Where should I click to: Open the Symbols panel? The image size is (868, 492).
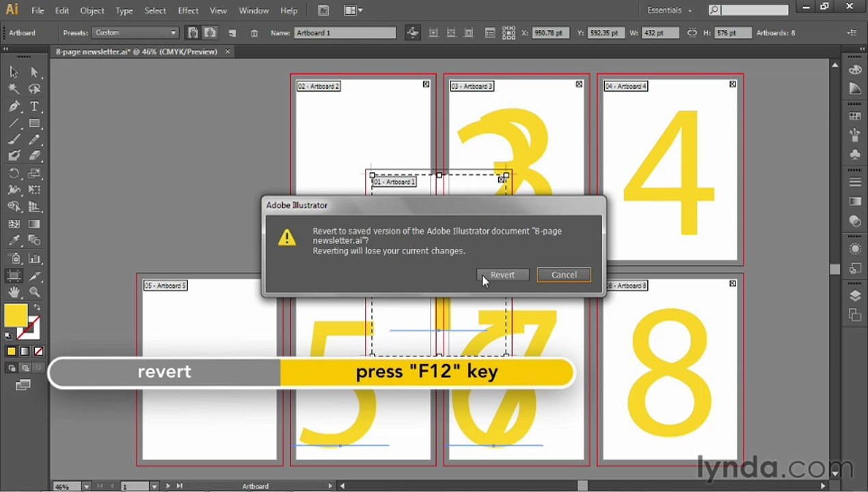(855, 154)
